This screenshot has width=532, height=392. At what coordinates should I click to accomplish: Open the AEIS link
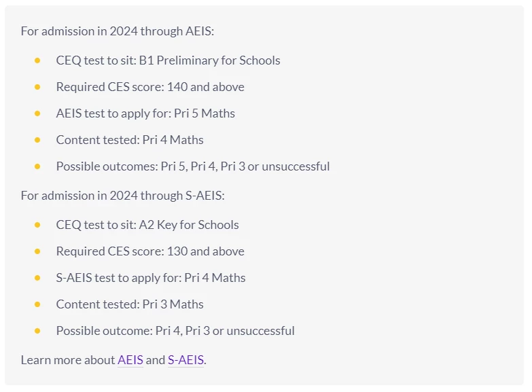click(130, 360)
